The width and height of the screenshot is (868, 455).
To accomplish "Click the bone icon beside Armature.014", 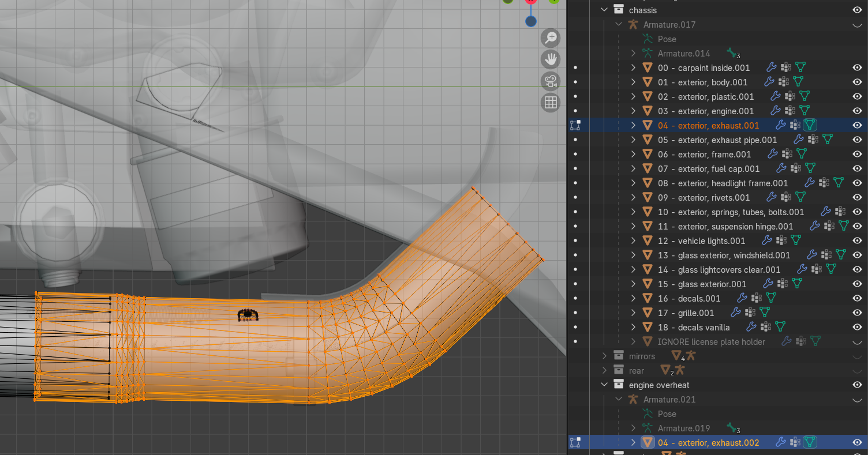I will point(732,53).
